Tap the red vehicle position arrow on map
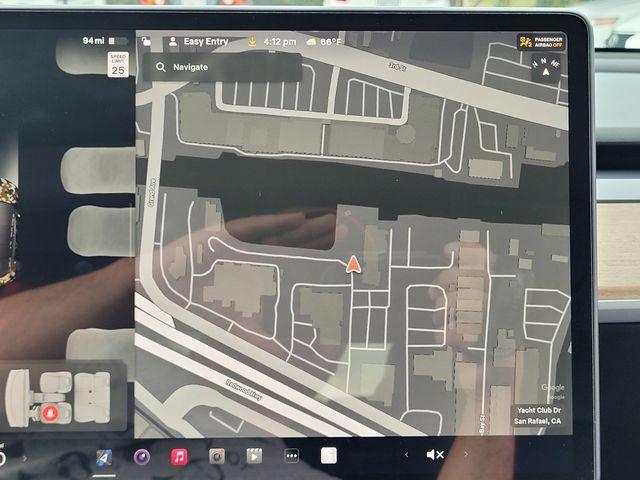This screenshot has height=480, width=640. [352, 265]
